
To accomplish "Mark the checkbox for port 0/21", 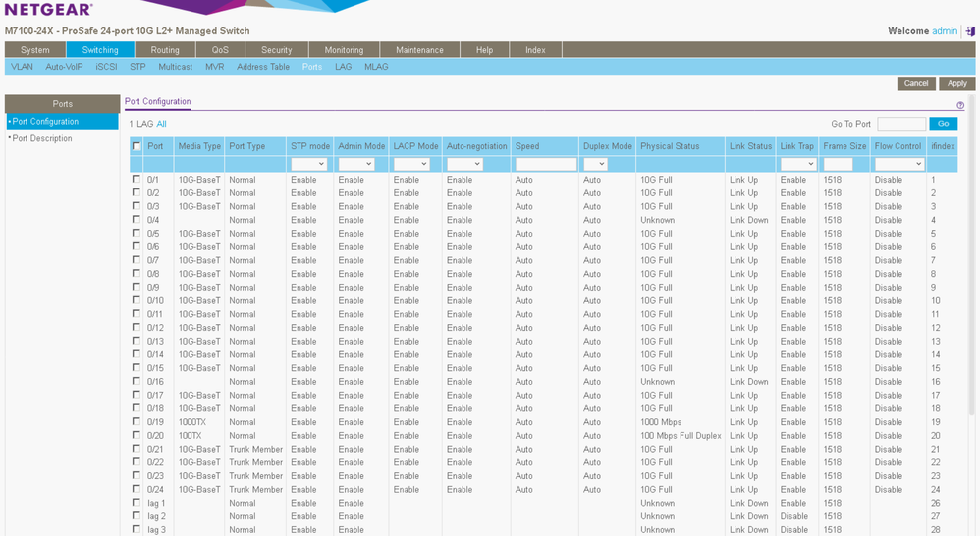I will (x=136, y=448).
